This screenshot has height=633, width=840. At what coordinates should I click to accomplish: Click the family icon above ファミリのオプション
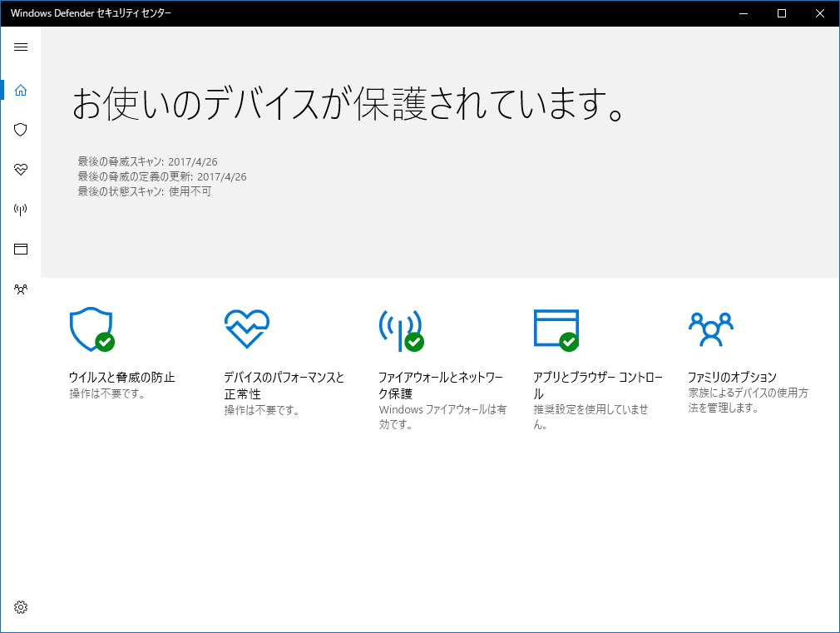point(709,329)
